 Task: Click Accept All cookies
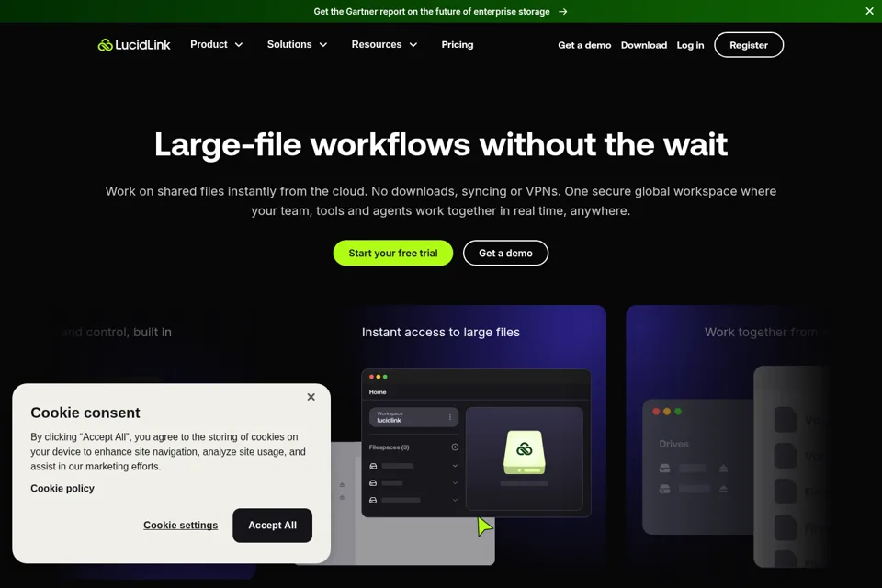coord(272,526)
